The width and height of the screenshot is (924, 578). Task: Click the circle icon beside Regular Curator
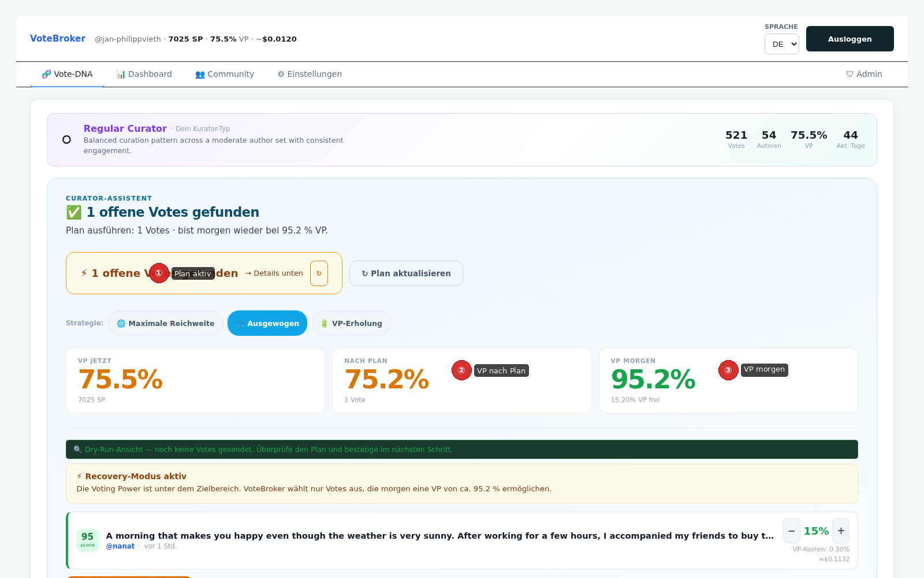click(x=66, y=139)
